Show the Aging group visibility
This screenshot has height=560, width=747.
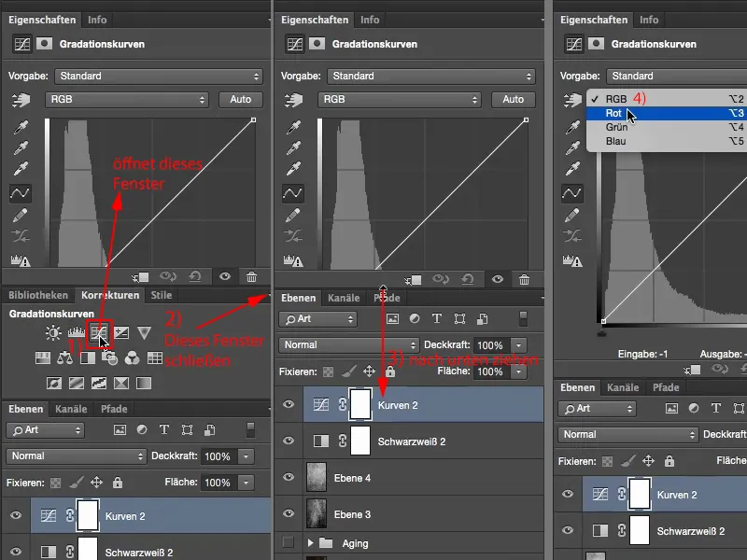[x=289, y=543]
